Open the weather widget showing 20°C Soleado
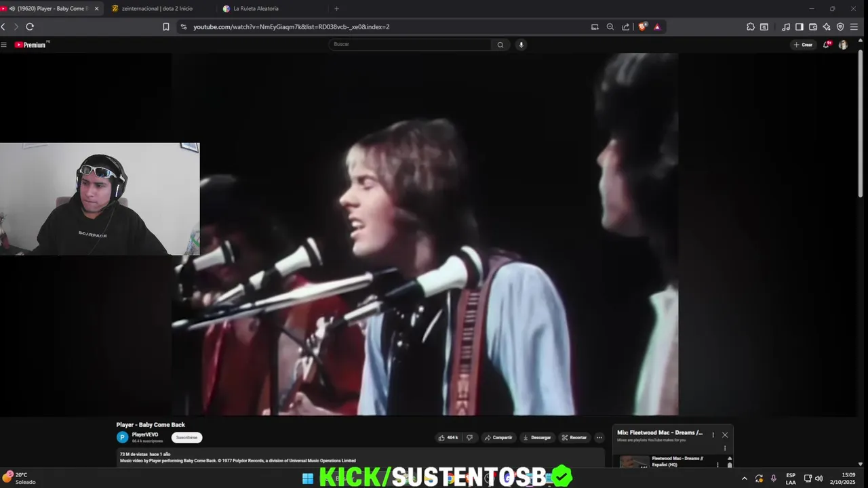868x488 pixels. click(20, 478)
